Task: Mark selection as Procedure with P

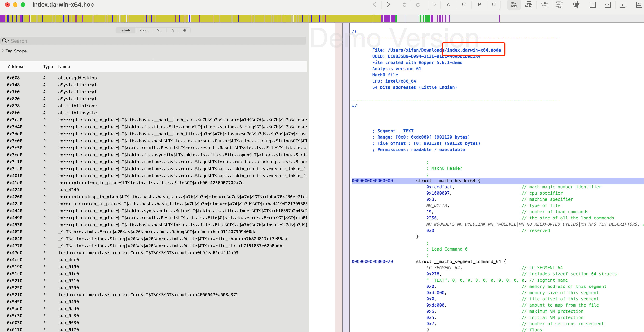Action: point(479,5)
